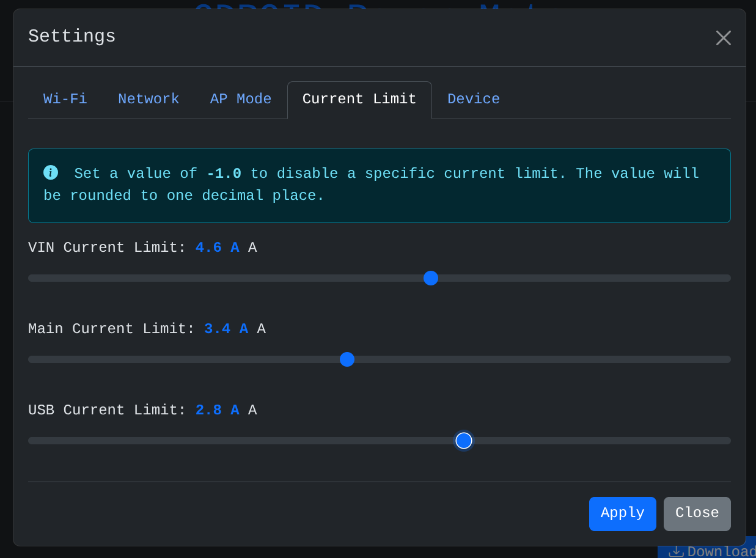Click the Main value reading 3.4 A
The height and width of the screenshot is (558, 756).
226,329
